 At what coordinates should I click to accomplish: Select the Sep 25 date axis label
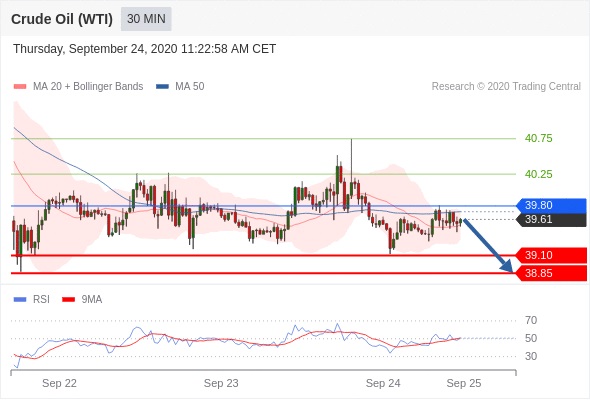pos(464,383)
